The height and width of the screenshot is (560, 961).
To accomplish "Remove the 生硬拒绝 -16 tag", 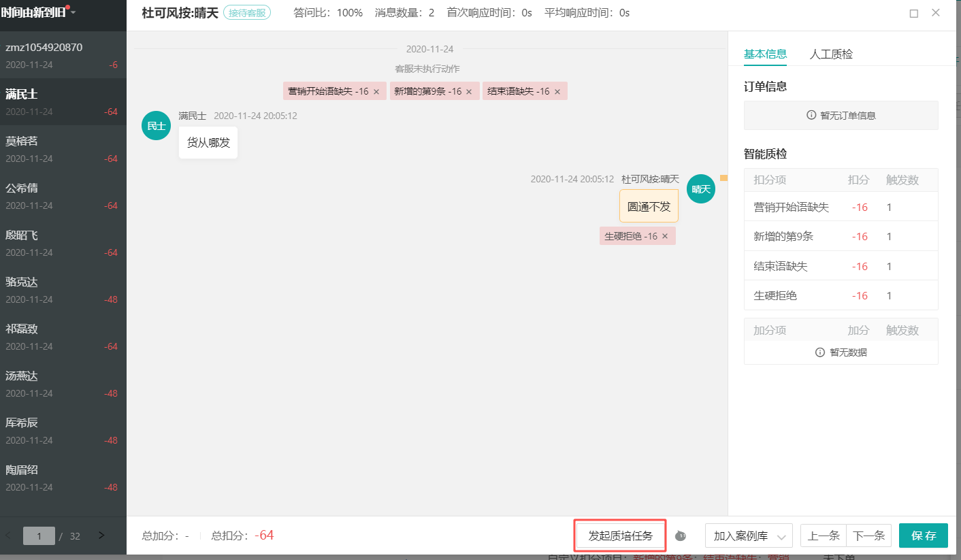I will coord(665,236).
